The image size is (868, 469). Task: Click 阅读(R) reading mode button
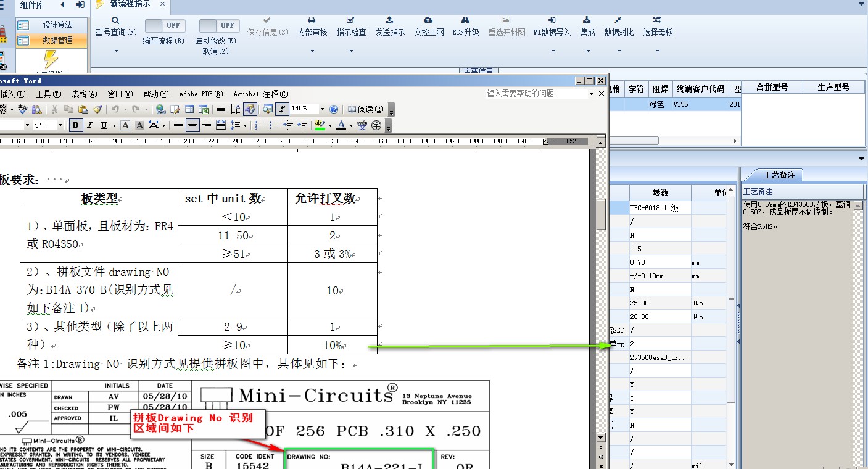point(366,109)
